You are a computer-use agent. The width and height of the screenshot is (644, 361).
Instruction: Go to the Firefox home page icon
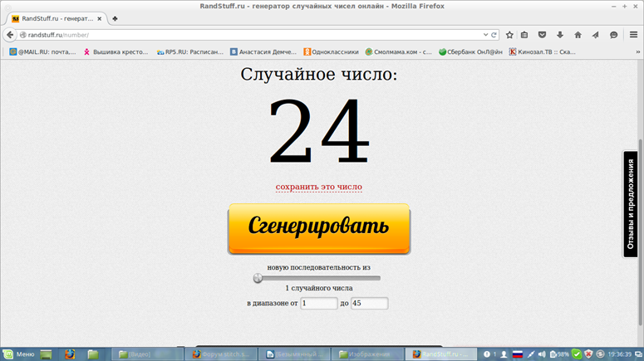[578, 35]
